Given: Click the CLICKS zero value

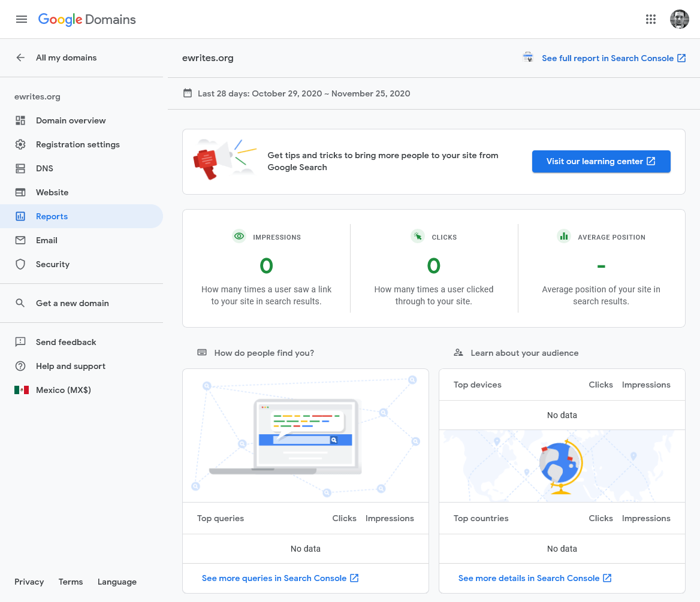Looking at the screenshot, I should coord(433,266).
